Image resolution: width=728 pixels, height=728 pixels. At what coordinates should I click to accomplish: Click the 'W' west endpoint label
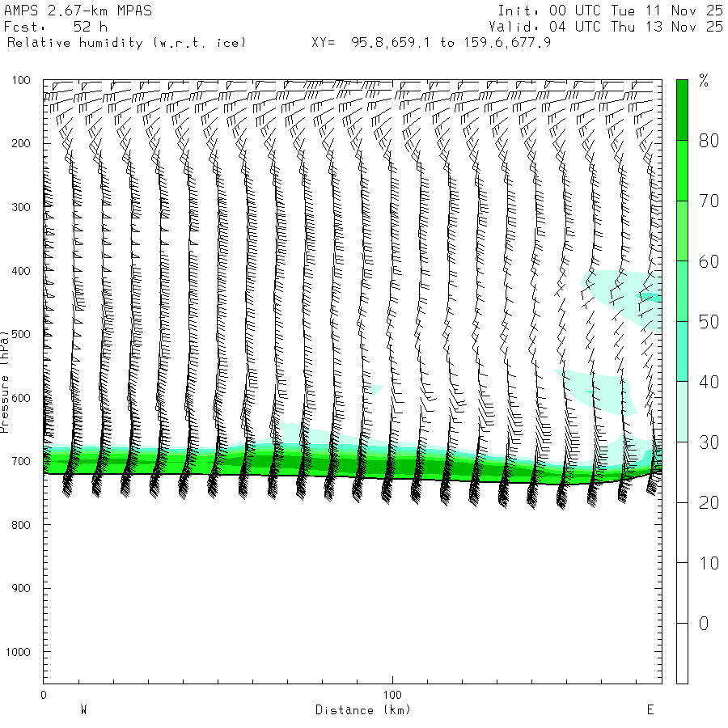coord(84,710)
